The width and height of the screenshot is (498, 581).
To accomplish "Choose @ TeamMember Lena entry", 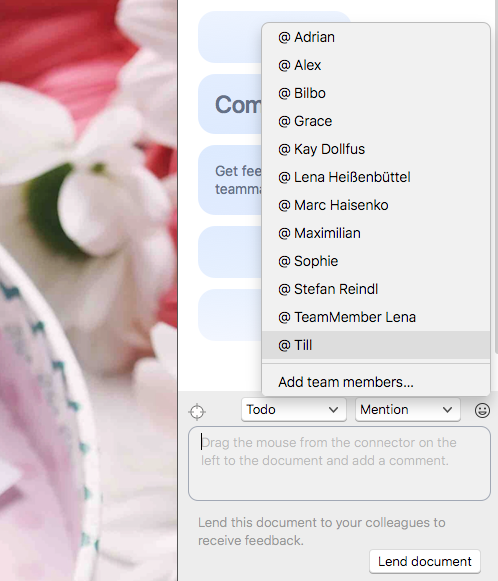I will (x=376, y=317).
